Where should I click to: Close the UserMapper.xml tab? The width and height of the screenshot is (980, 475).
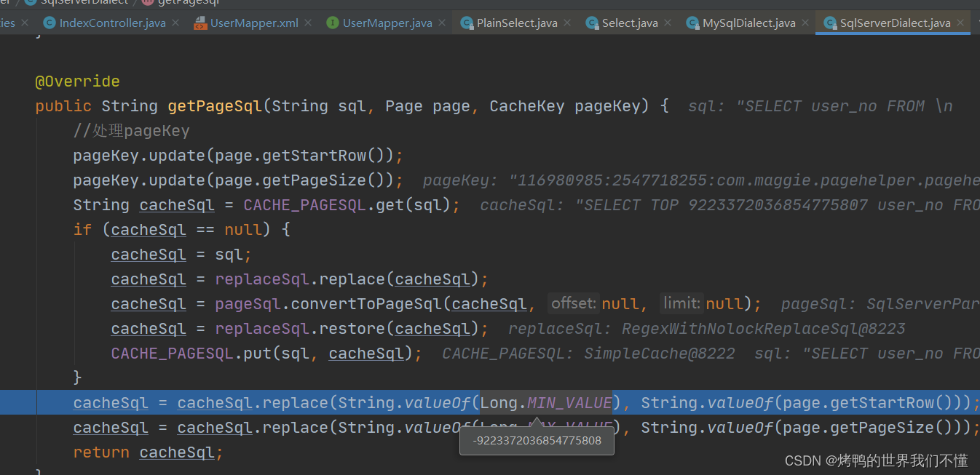coord(309,23)
